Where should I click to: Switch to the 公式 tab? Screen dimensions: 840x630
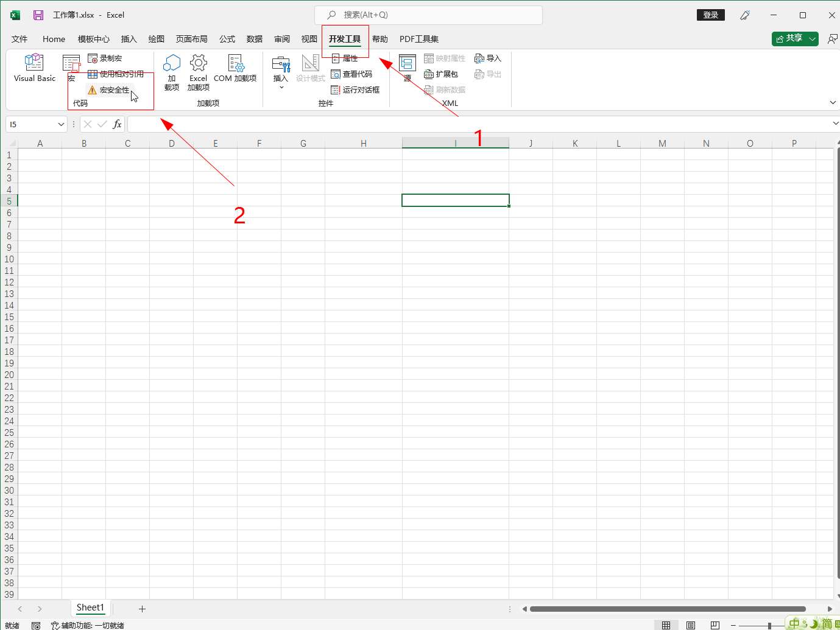(227, 39)
